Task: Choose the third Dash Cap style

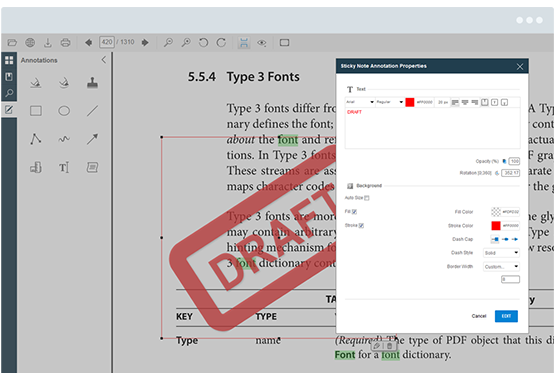Action: click(x=515, y=240)
